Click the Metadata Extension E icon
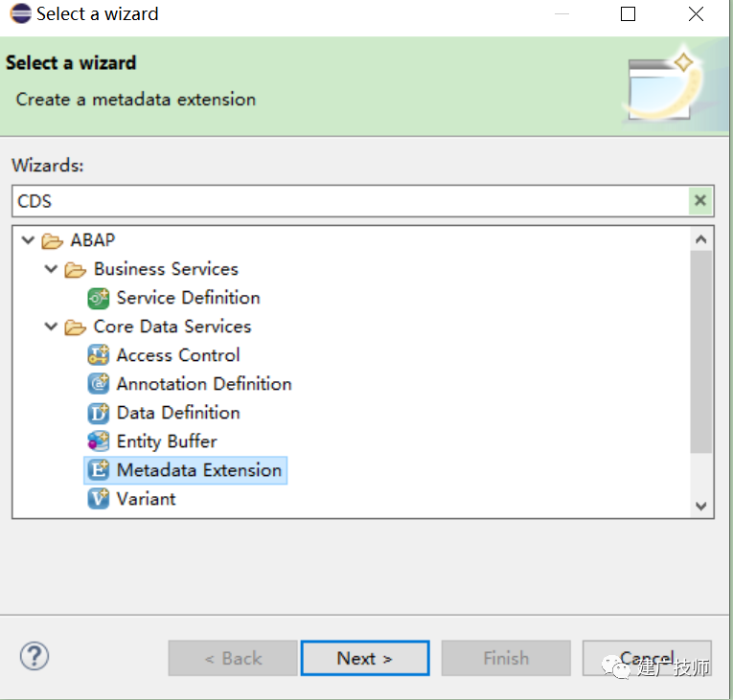This screenshot has width=733, height=700. click(x=99, y=470)
